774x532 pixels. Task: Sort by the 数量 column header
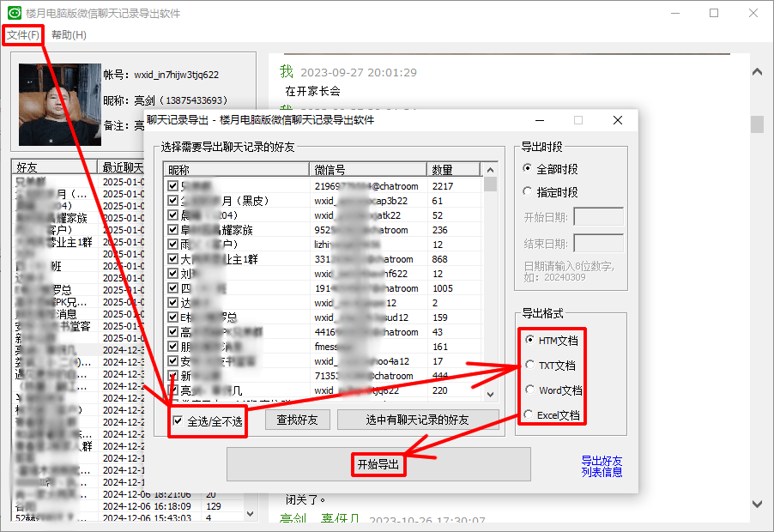453,170
